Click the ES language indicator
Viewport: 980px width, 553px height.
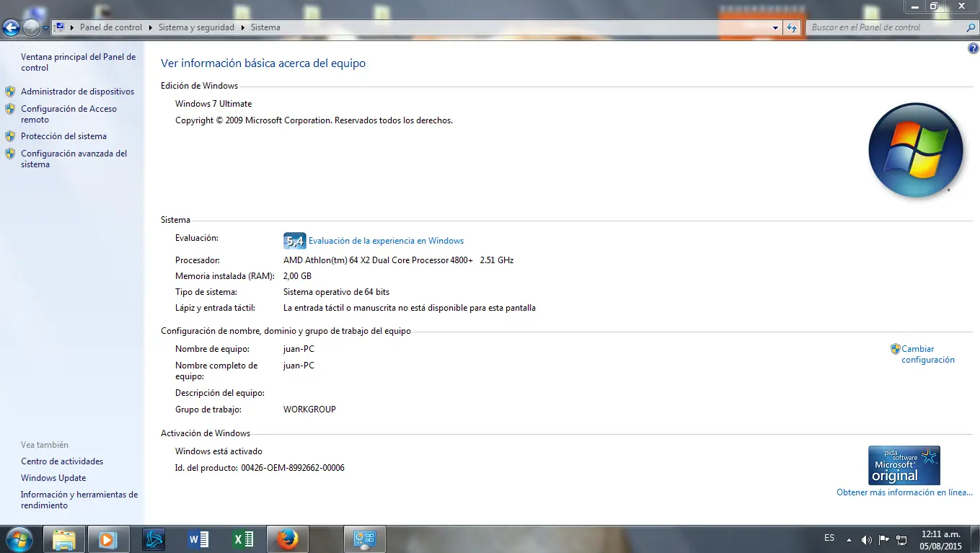click(829, 538)
